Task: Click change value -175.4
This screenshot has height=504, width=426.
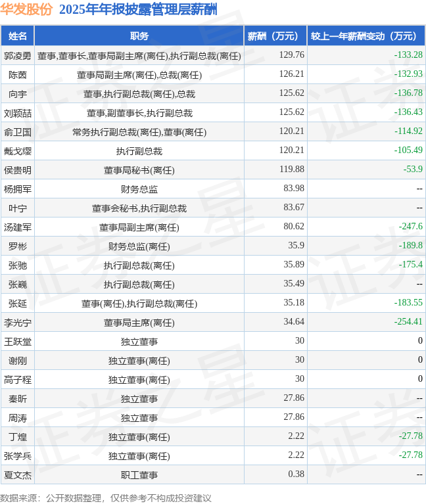Action: pos(411,264)
